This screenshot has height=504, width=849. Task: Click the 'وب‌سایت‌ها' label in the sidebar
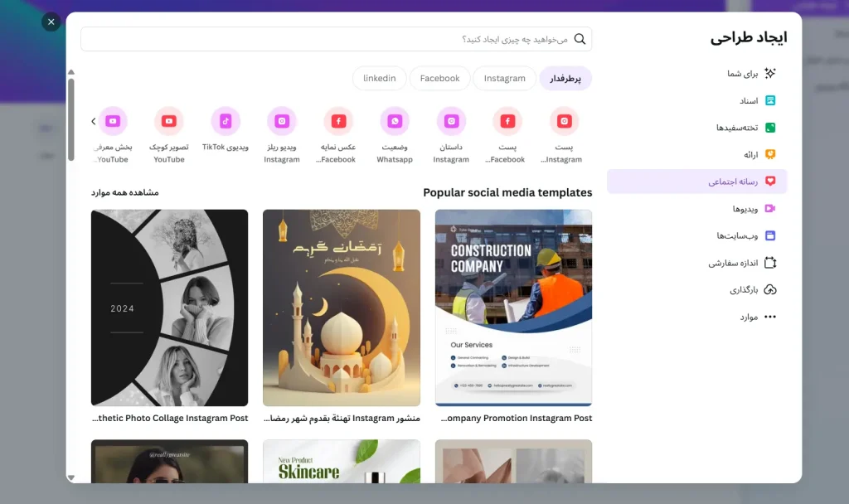(737, 236)
